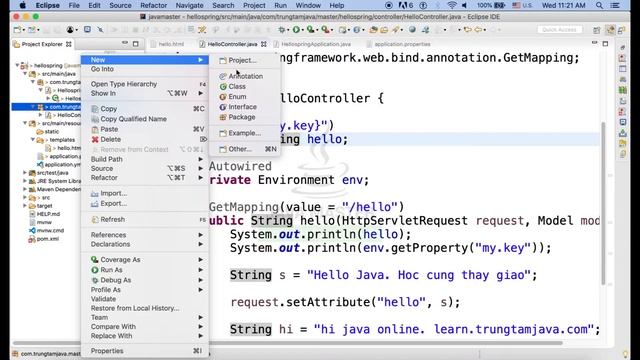Screen dimensions: 640x360
Task: Expand the Show In submenu
Action: pyautogui.click(x=145, y=93)
